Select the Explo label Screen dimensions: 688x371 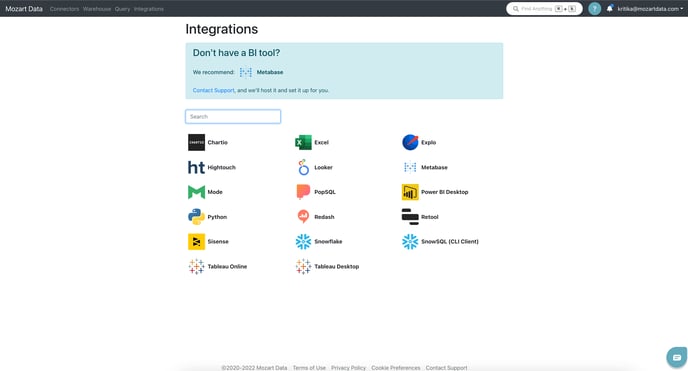click(x=429, y=143)
